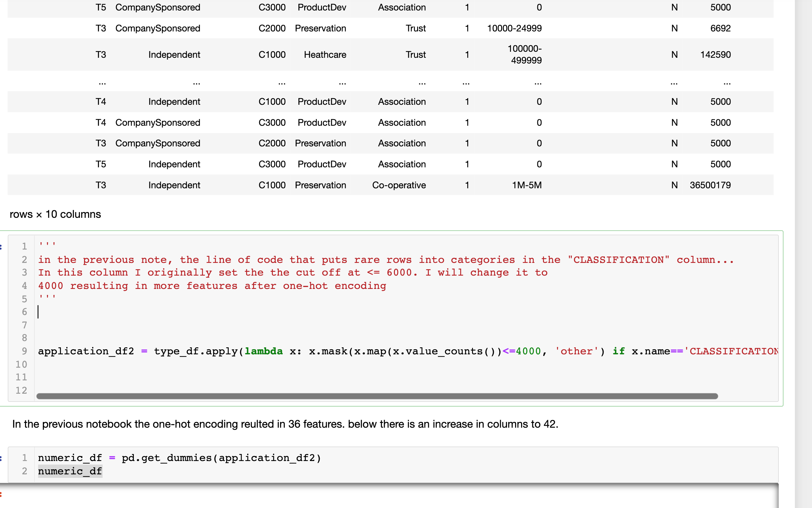The image size is (812, 508).
Task: Click the '<=4000' threshold value in code
Action: pyautogui.click(x=522, y=351)
